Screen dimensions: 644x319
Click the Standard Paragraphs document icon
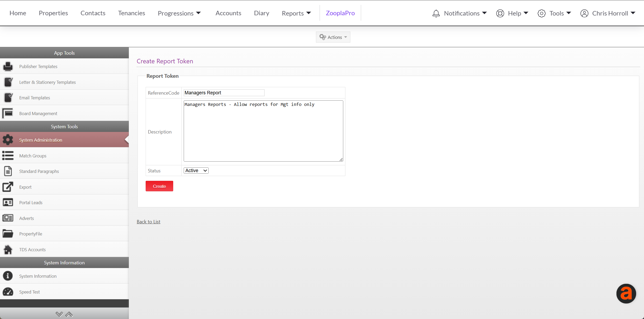tap(8, 171)
